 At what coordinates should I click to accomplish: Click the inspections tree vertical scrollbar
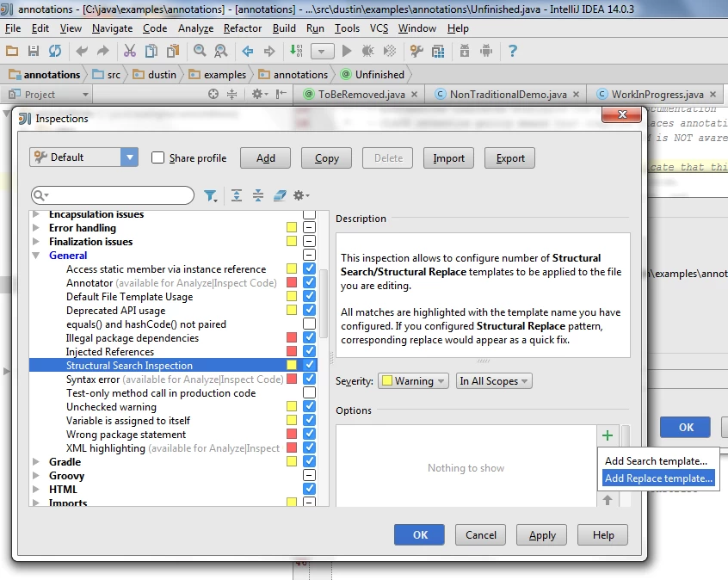tap(324, 304)
